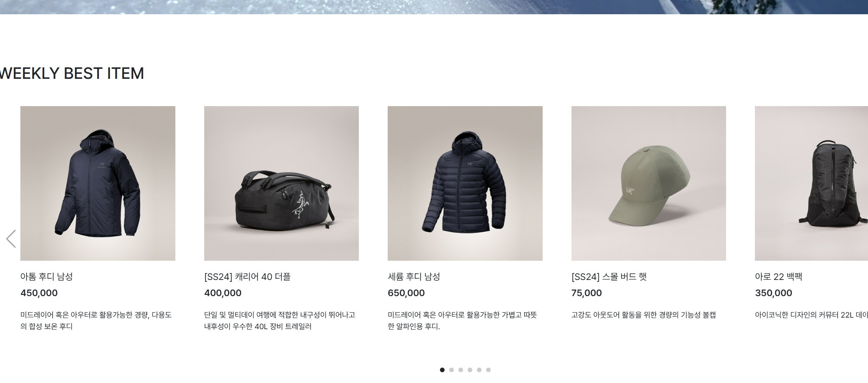Click the previous slide arrow
The width and height of the screenshot is (868, 383).
click(11, 239)
